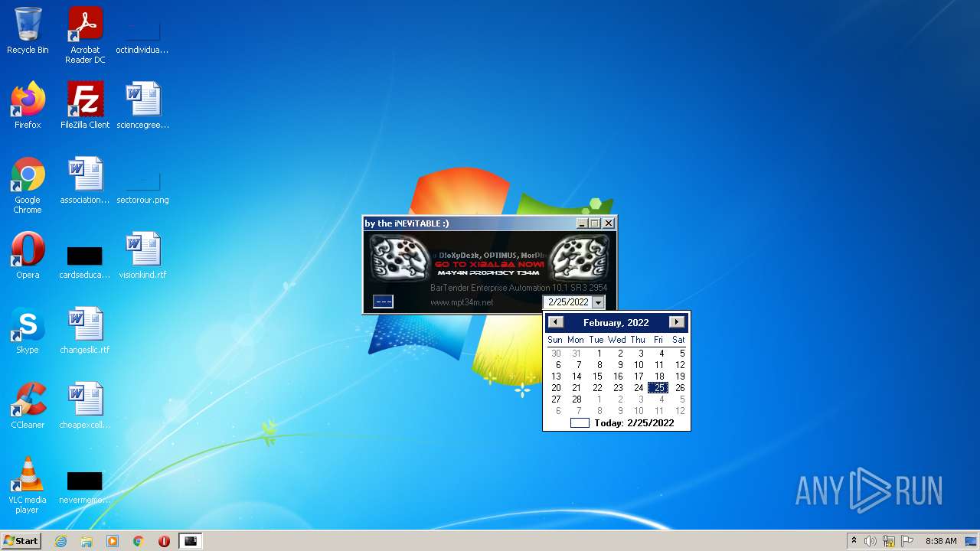Launch the Opera desktop shortcut
Image resolution: width=980 pixels, height=551 pixels.
coord(28,256)
